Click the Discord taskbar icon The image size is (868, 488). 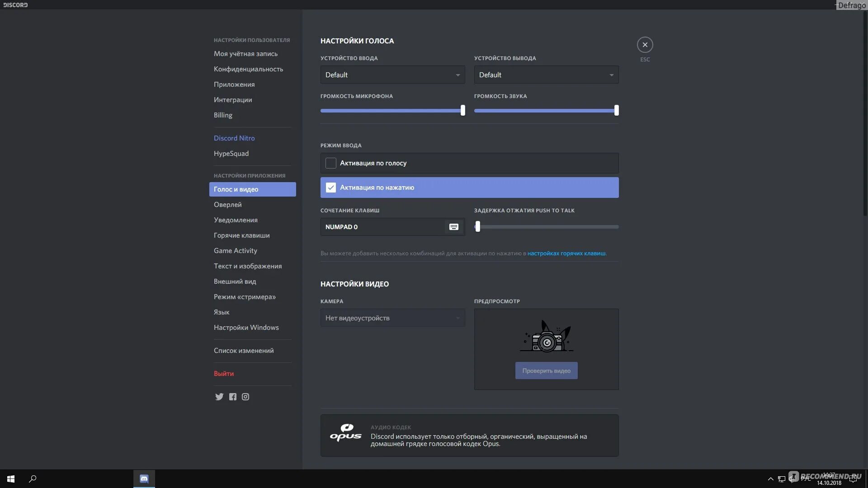144,479
